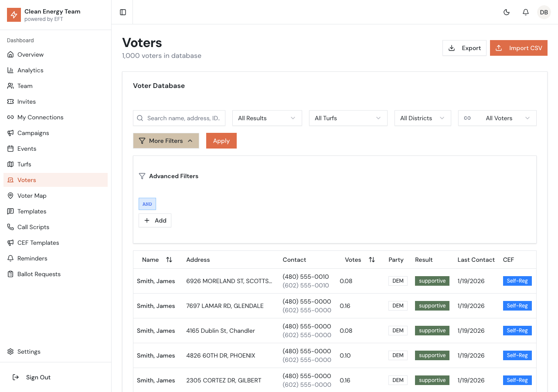Open Analytics from the sidebar
Viewport: 558px width, 392px height.
point(30,70)
